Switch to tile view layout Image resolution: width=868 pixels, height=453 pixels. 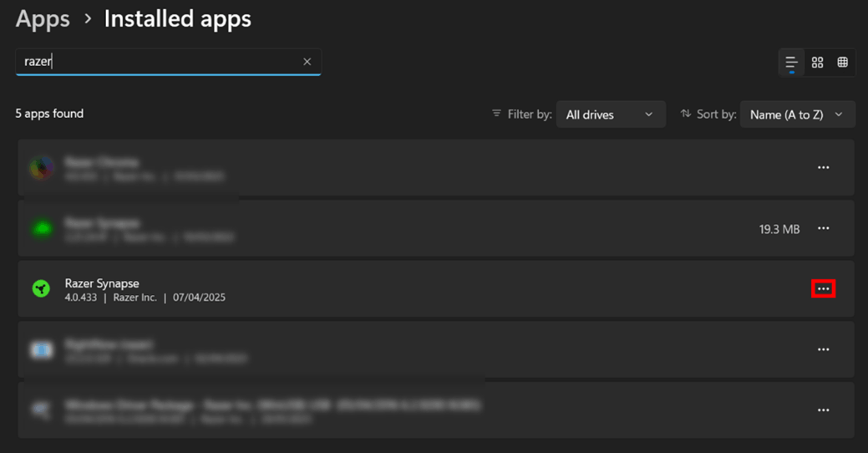click(x=842, y=63)
